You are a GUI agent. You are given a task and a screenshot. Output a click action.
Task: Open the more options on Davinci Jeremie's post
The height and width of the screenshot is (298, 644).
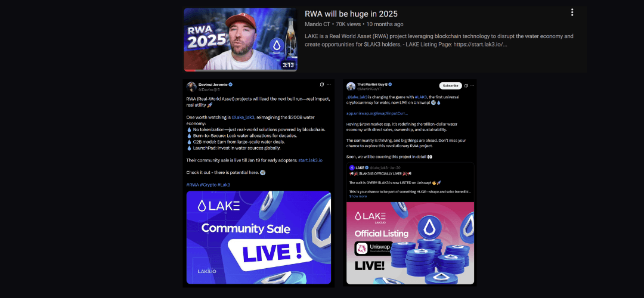click(x=329, y=85)
